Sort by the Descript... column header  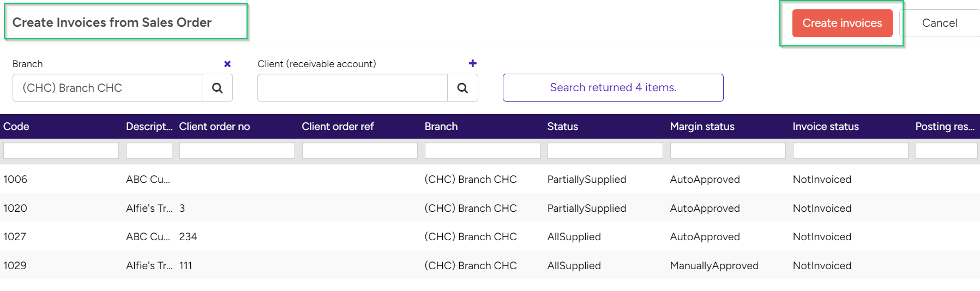click(x=149, y=126)
